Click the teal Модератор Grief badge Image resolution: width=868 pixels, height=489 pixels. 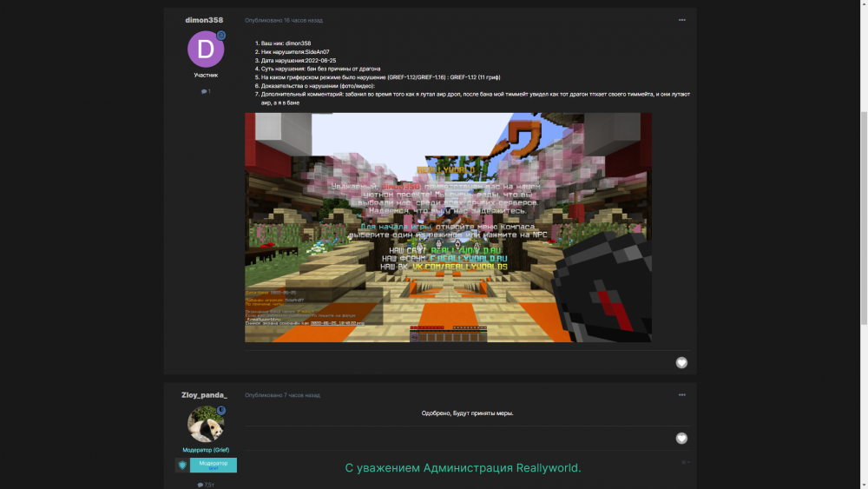(x=214, y=466)
